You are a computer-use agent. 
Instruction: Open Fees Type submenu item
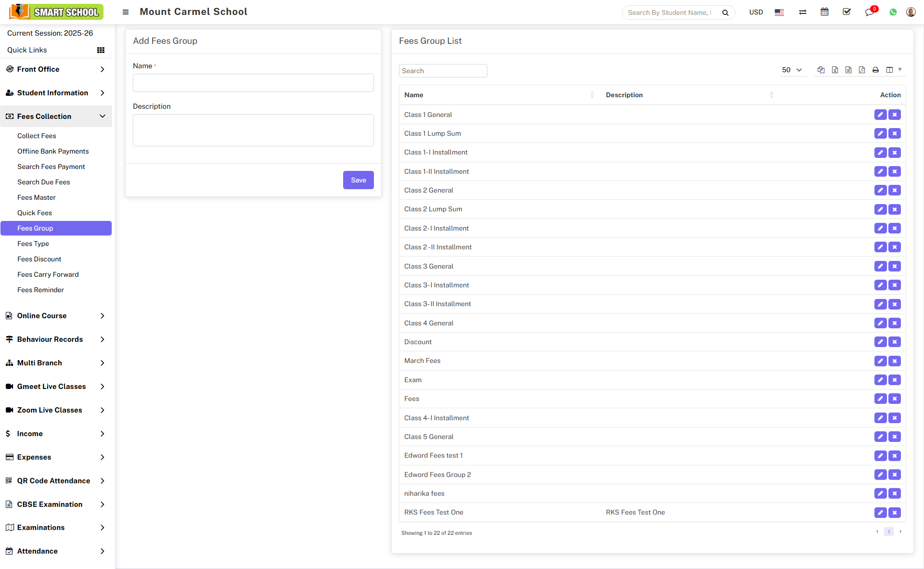click(33, 244)
